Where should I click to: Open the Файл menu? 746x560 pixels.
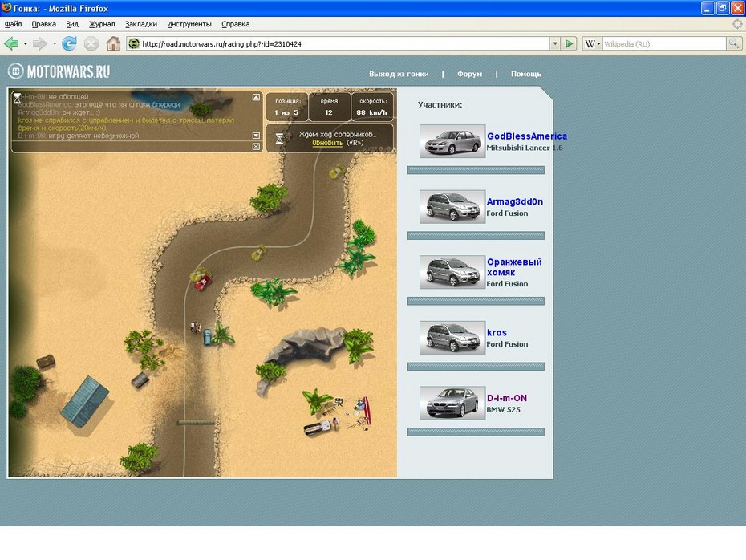pyautogui.click(x=14, y=24)
